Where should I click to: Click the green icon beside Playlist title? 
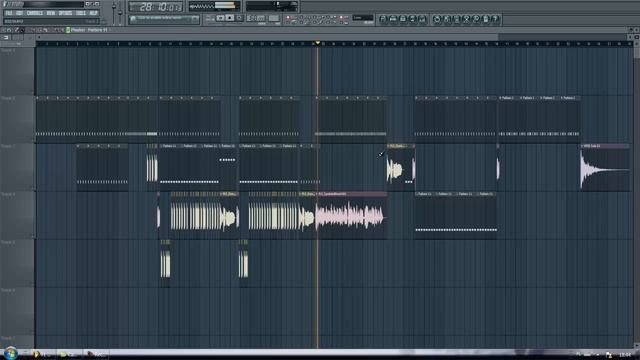pos(68,30)
